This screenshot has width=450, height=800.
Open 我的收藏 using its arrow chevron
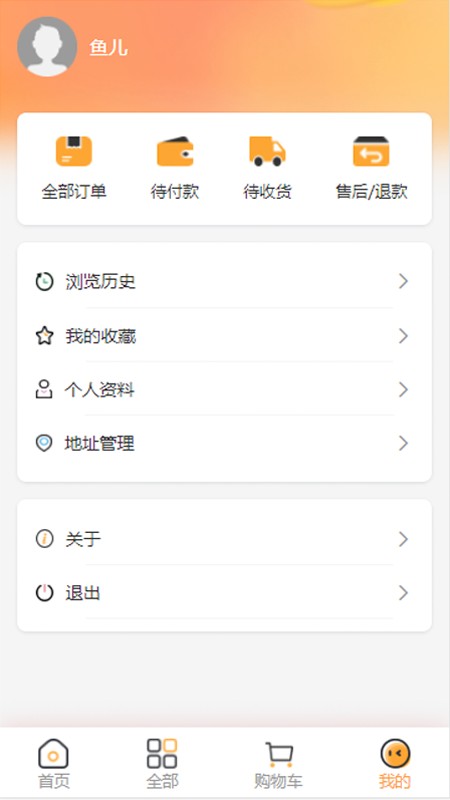(x=404, y=336)
